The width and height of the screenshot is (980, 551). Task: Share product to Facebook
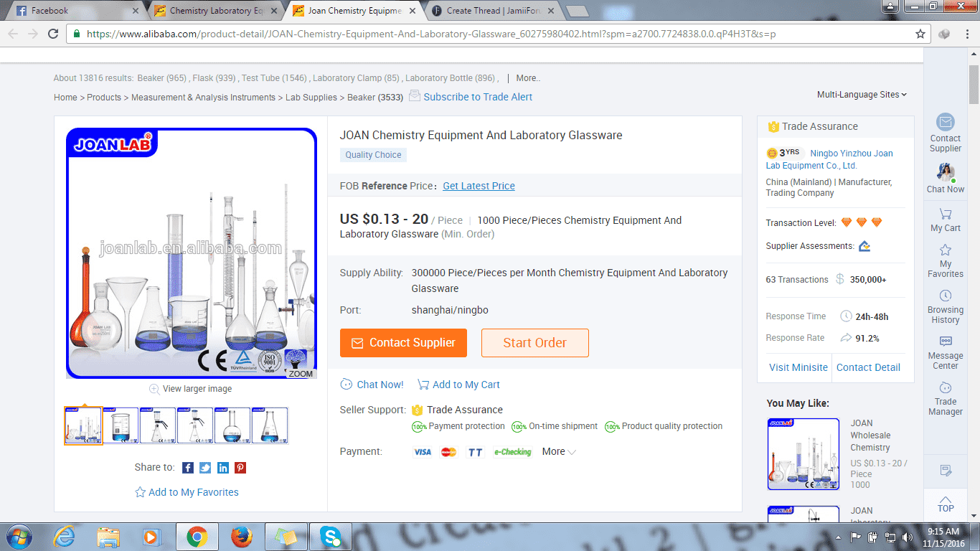188,468
